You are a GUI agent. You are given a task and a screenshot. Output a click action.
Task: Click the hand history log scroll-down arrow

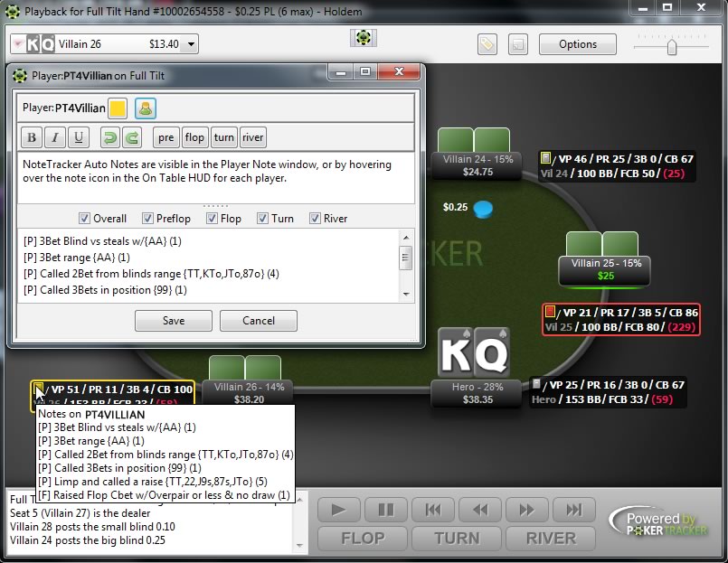point(299,545)
